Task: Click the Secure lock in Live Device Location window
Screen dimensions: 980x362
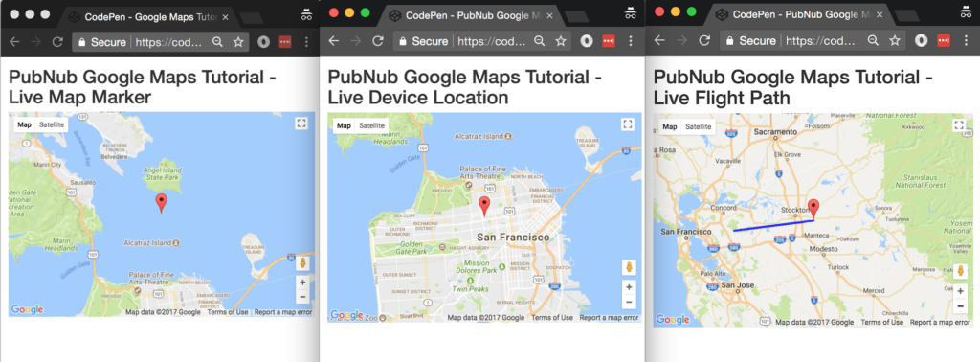Action: coord(423,40)
